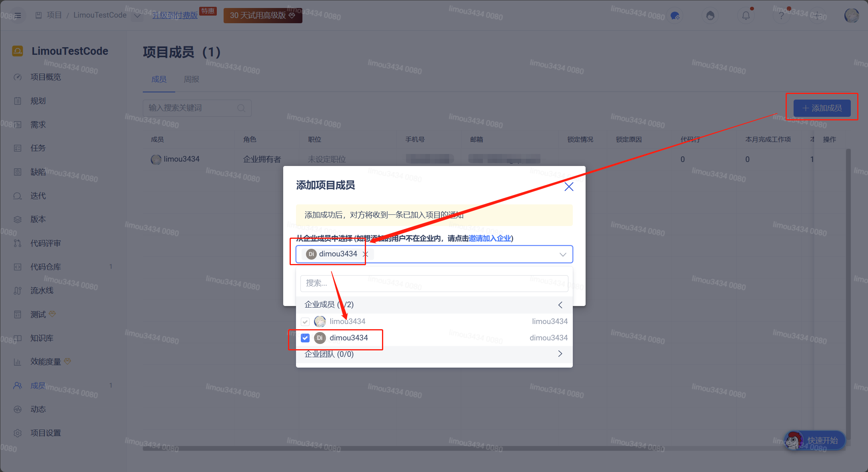Viewport: 868px width, 472px height.
Task: Click the hamburger menu icon
Action: click(18, 16)
